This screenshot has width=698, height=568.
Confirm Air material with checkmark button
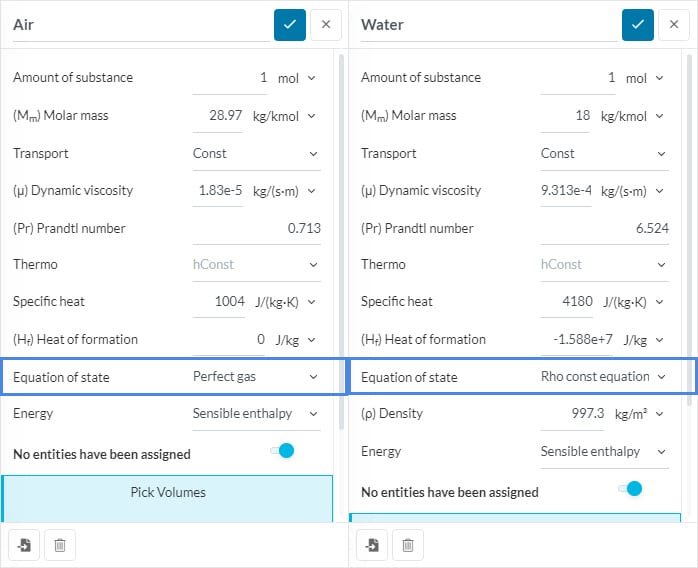coord(290,25)
